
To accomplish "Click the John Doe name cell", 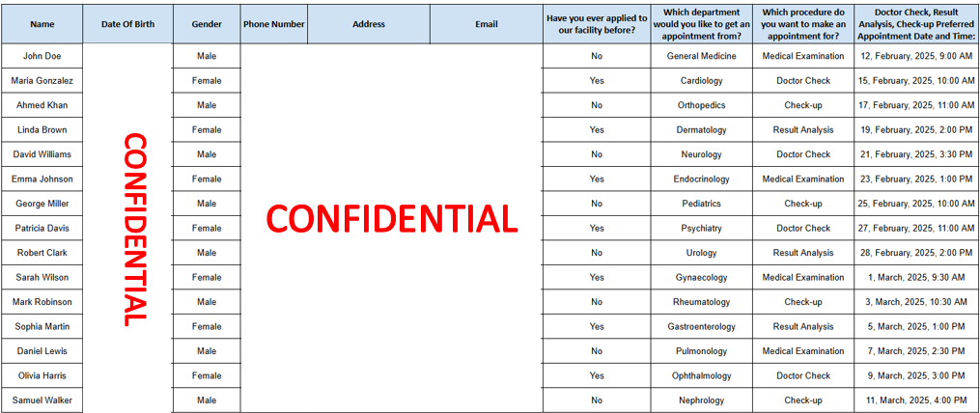I will tap(42, 56).
